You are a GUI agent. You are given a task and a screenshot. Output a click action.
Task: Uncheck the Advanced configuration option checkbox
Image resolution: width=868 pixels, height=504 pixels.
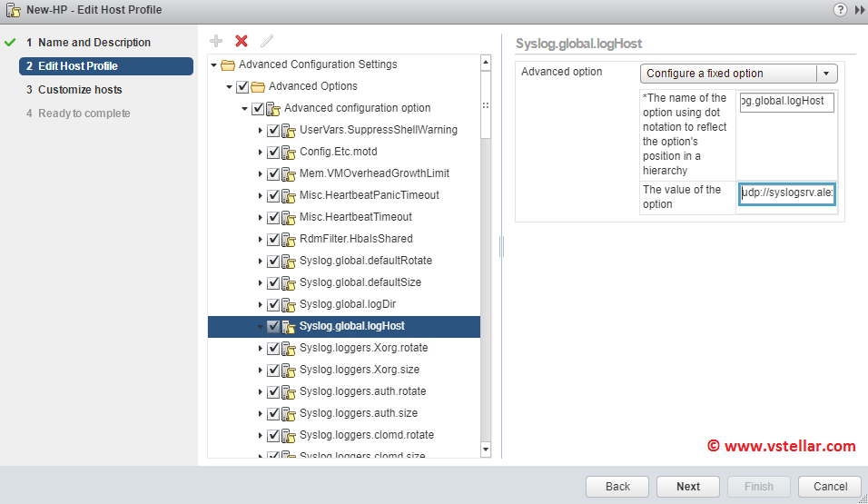[258, 108]
